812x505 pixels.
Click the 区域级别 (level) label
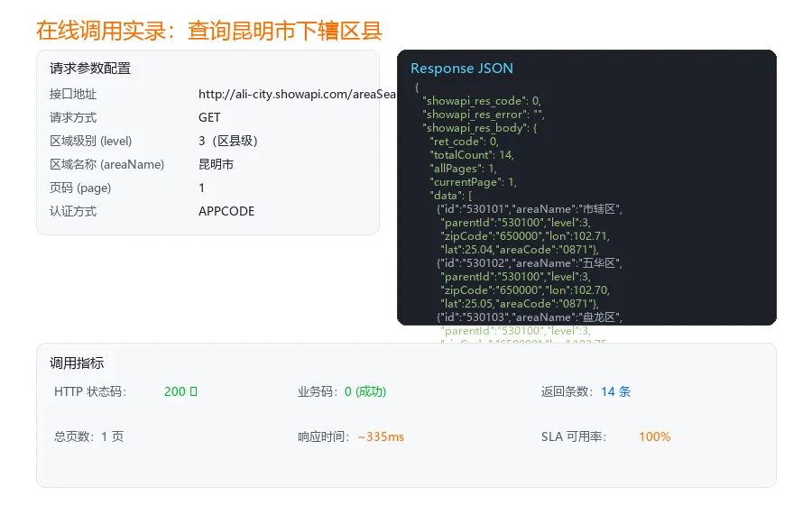pos(90,141)
